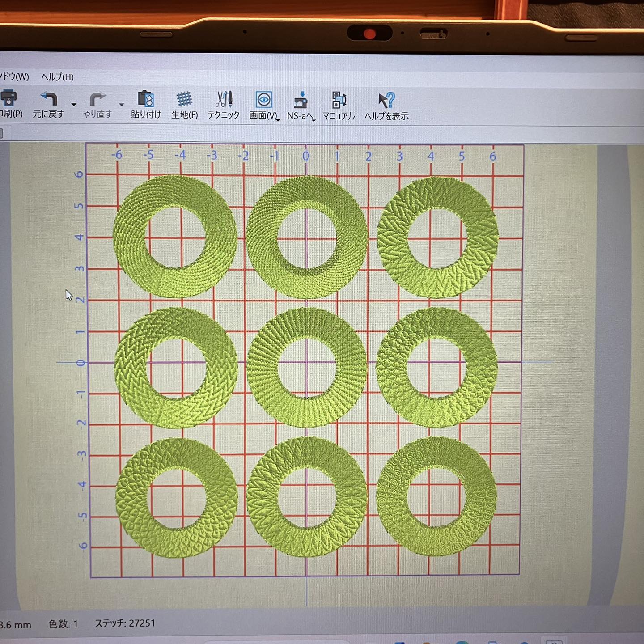Activate the ヘルプを表示 help pointer
This screenshot has width=644, height=644.
(386, 106)
